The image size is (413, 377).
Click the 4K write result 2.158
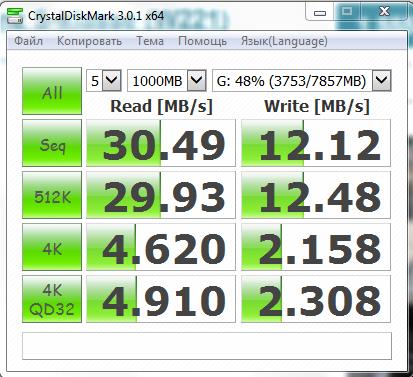[316, 247]
